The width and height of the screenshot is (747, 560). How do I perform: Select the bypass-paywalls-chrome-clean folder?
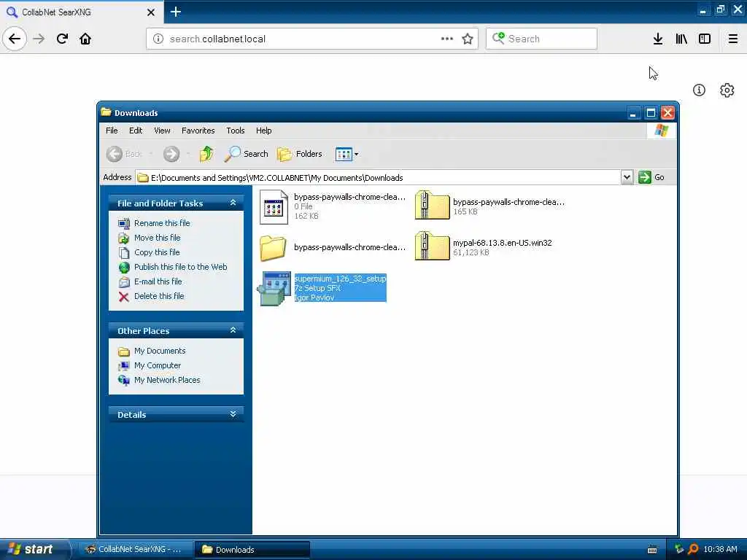(x=333, y=247)
